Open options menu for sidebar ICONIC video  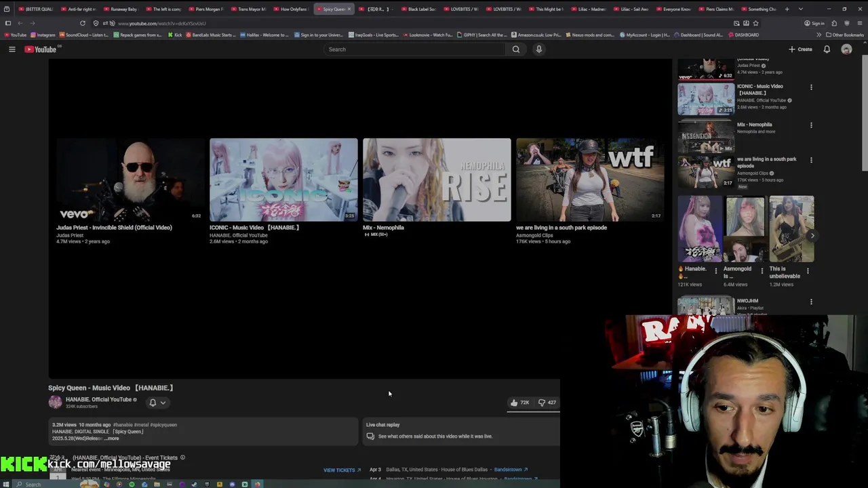click(811, 87)
